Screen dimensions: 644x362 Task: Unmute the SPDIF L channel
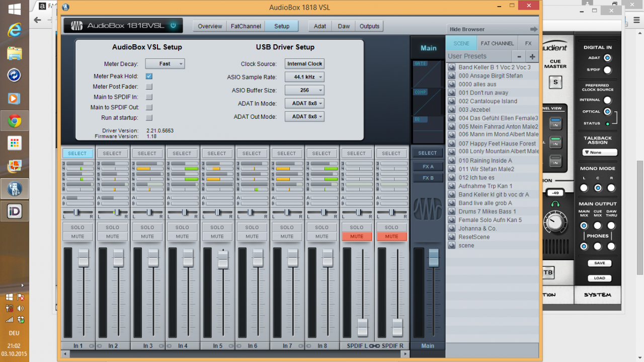357,236
